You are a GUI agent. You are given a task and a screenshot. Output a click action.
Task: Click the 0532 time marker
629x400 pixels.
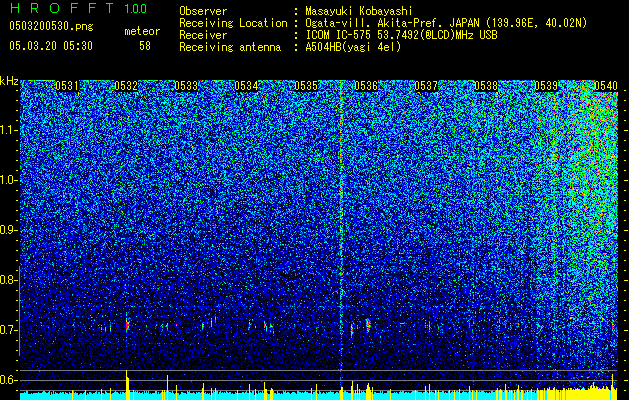click(x=126, y=86)
